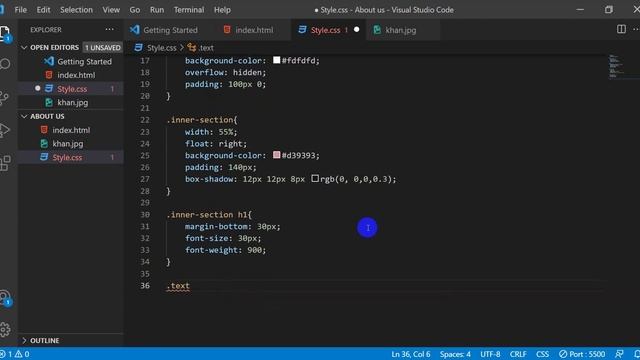640x360 pixels.
Task: Open the Edit menu
Action: click(x=43, y=10)
